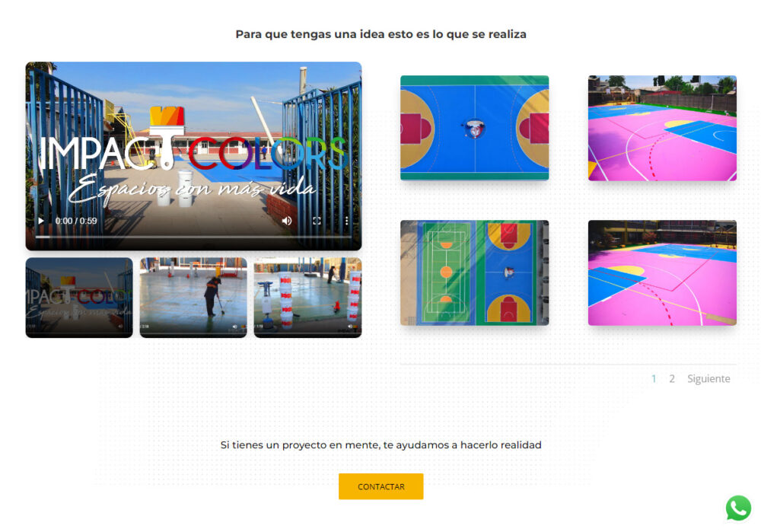The height and width of the screenshot is (532, 761).
Task: Open the WhatsApp chat icon
Action: pyautogui.click(x=738, y=508)
